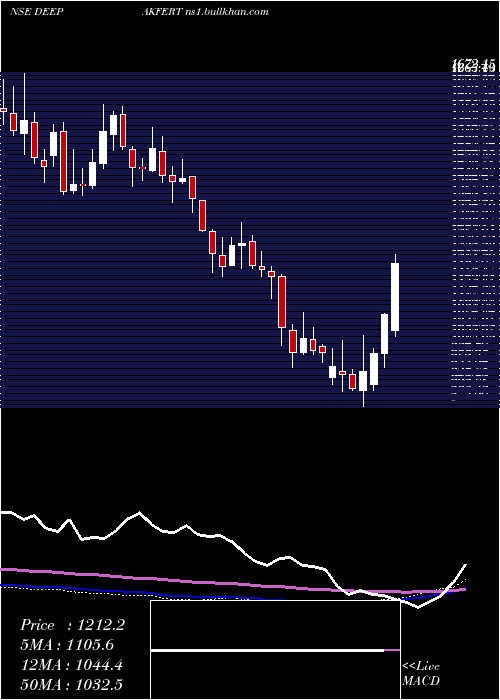Click the "NSE DEEP" ticker text
This screenshot has width=500, height=700.
tap(36, 11)
